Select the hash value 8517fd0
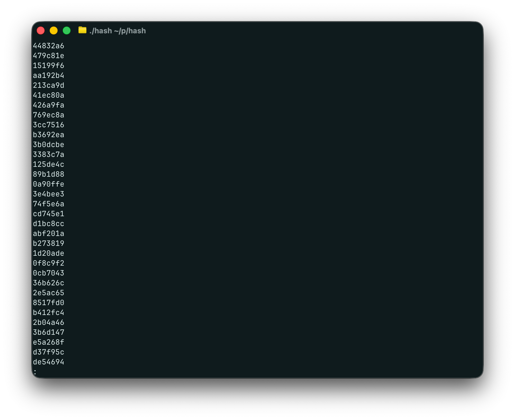 coord(49,303)
